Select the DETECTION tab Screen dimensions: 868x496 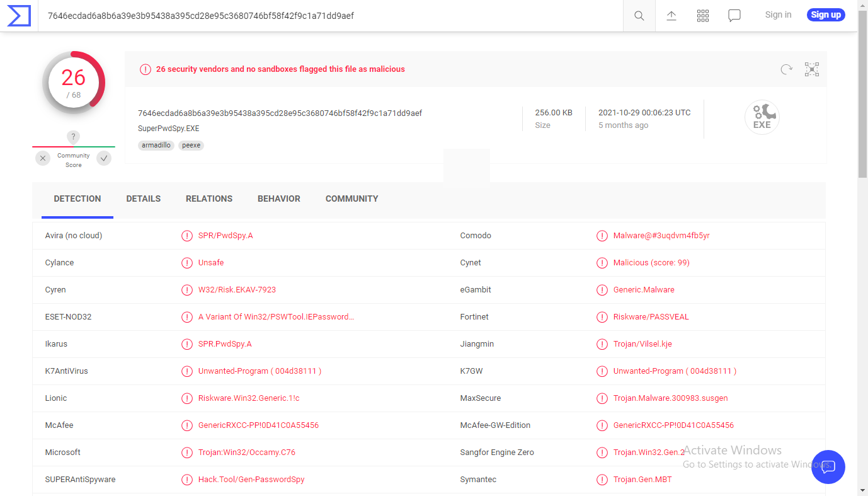(x=77, y=199)
